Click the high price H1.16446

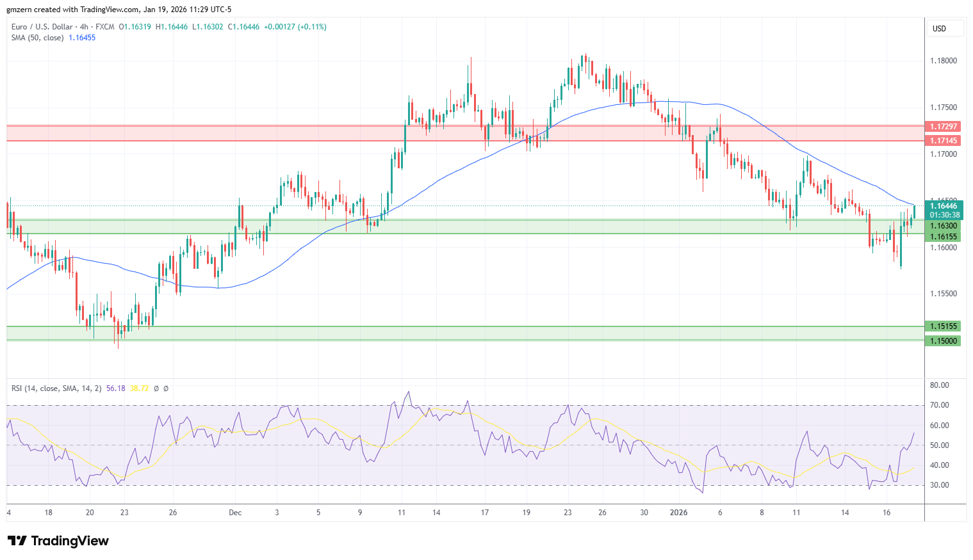[172, 27]
